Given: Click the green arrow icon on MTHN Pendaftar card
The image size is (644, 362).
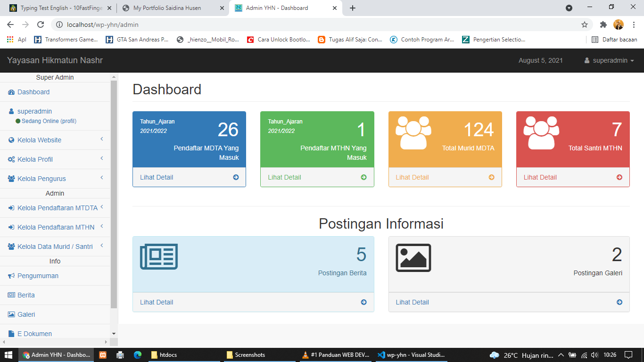Looking at the screenshot, I should 363,177.
